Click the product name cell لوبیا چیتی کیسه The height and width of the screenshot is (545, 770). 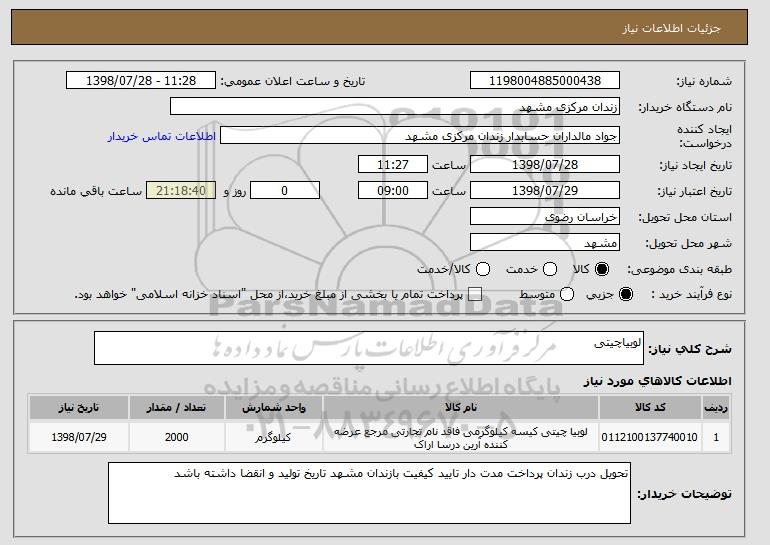tap(461, 437)
